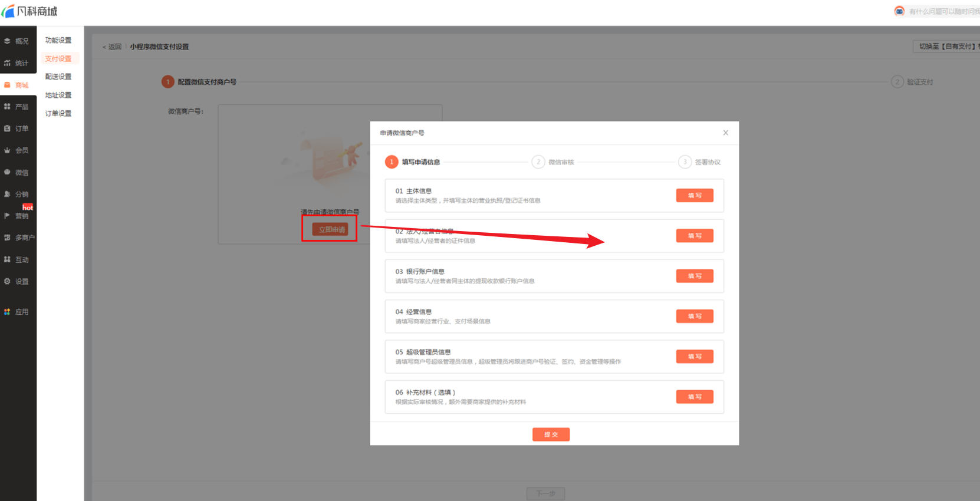Click the 下一步 button at page bottom

click(545, 493)
